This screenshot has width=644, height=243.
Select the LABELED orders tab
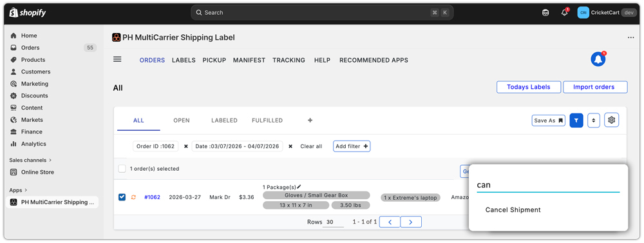(224, 121)
